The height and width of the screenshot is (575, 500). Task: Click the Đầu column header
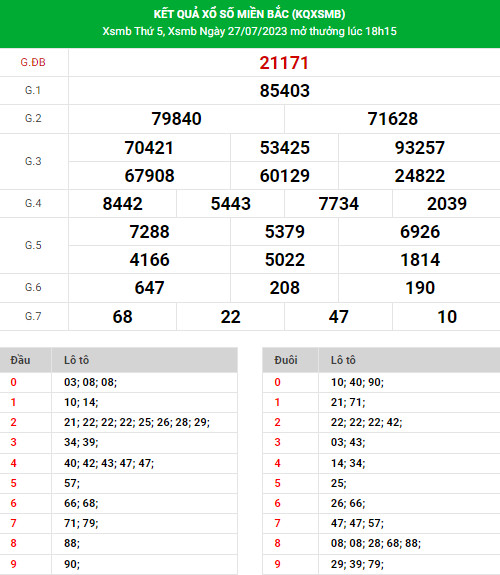pyautogui.click(x=21, y=360)
